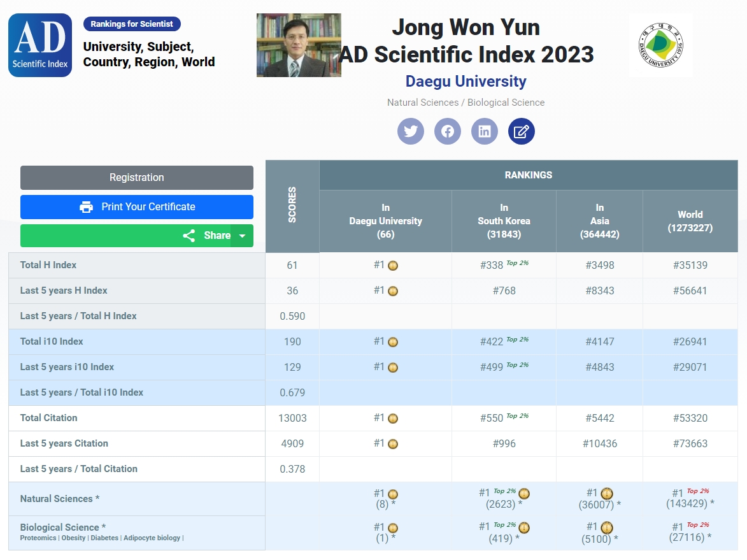Click the Daegu University emblem logo

[x=660, y=45]
